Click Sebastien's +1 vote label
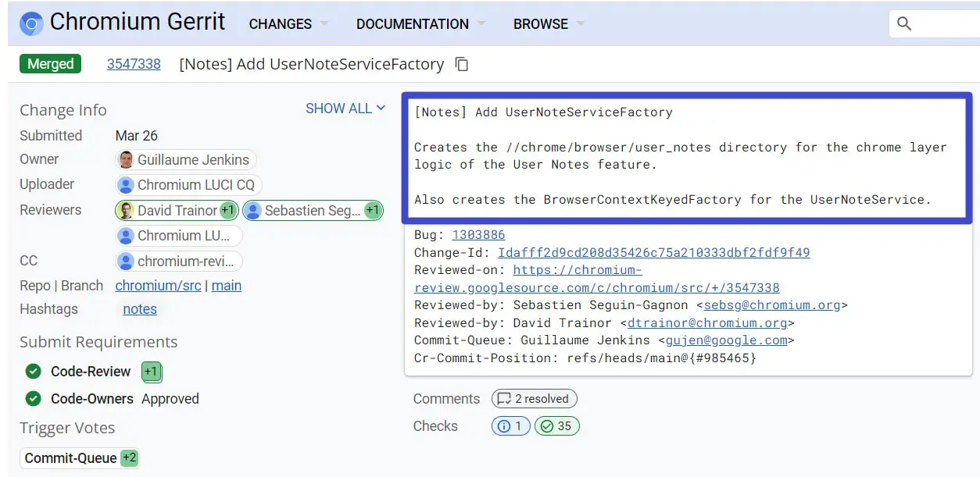Screen dimensions: 980x477 tap(373, 210)
